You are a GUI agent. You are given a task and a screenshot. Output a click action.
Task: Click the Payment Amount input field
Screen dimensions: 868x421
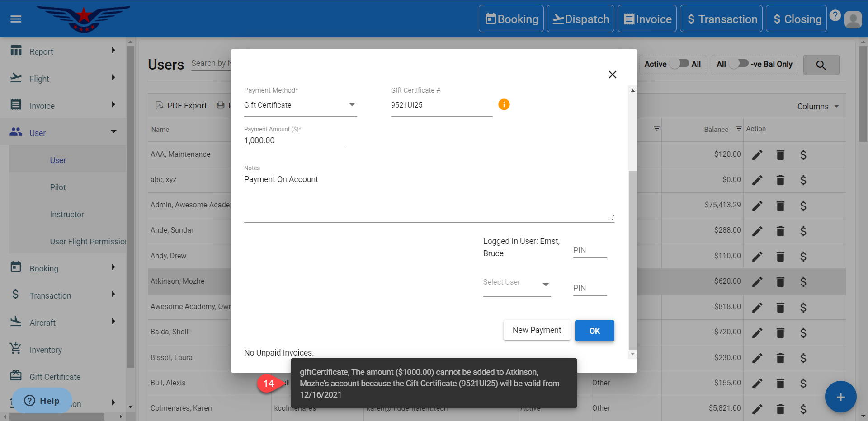pyautogui.click(x=294, y=140)
